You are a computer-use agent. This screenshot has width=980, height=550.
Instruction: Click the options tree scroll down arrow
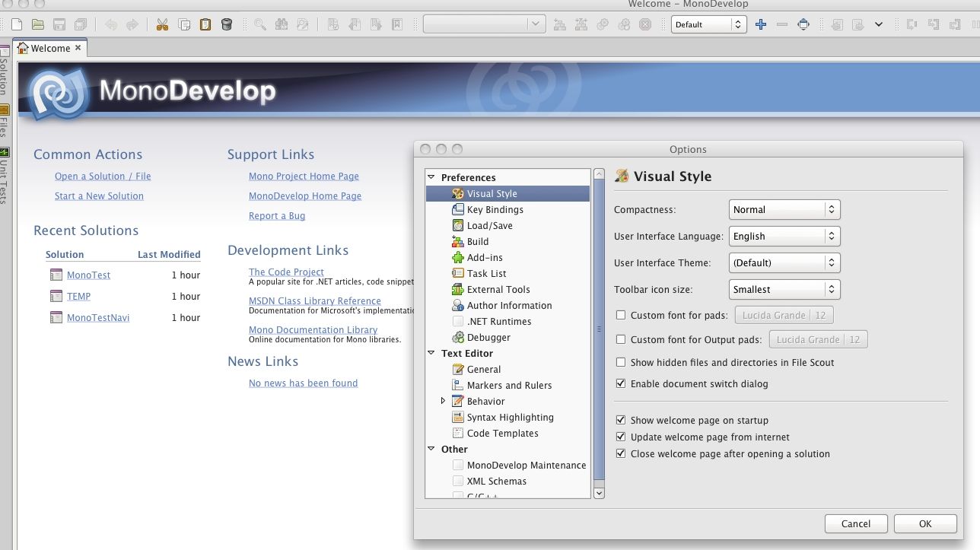(x=599, y=493)
